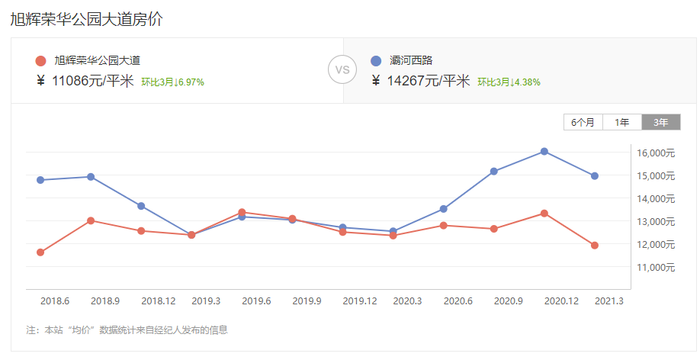Image resolution: width=700 pixels, height=360 pixels.
Task: Click the red first data point above 2018.6
Action: coord(41,252)
